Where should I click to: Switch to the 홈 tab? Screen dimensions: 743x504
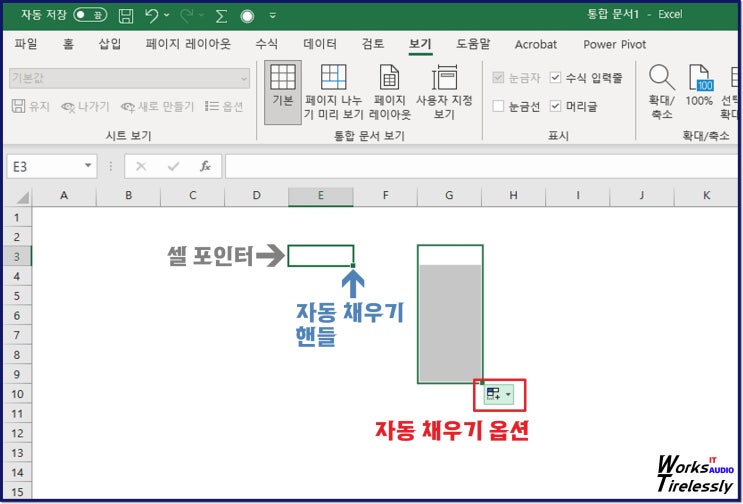coord(68,44)
